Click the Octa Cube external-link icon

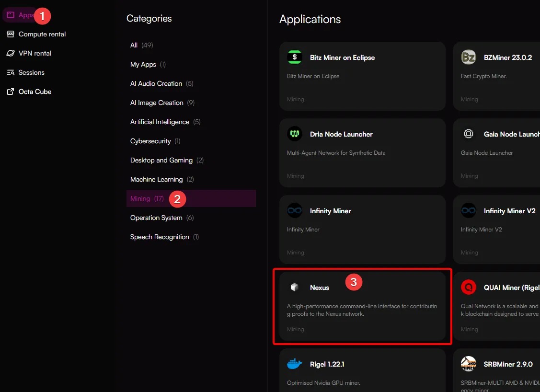click(11, 92)
